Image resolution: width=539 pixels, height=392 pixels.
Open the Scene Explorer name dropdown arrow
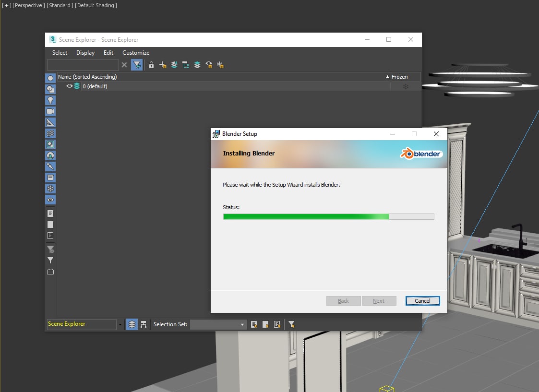tap(120, 324)
